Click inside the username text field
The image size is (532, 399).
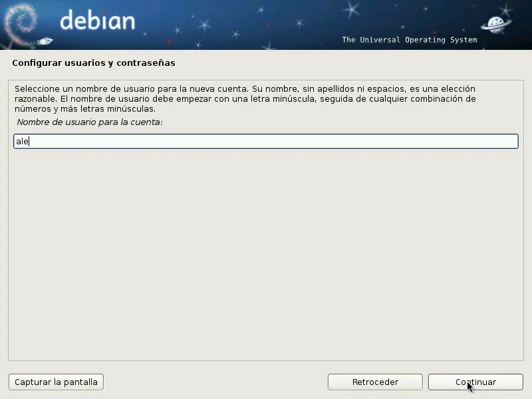click(x=266, y=141)
